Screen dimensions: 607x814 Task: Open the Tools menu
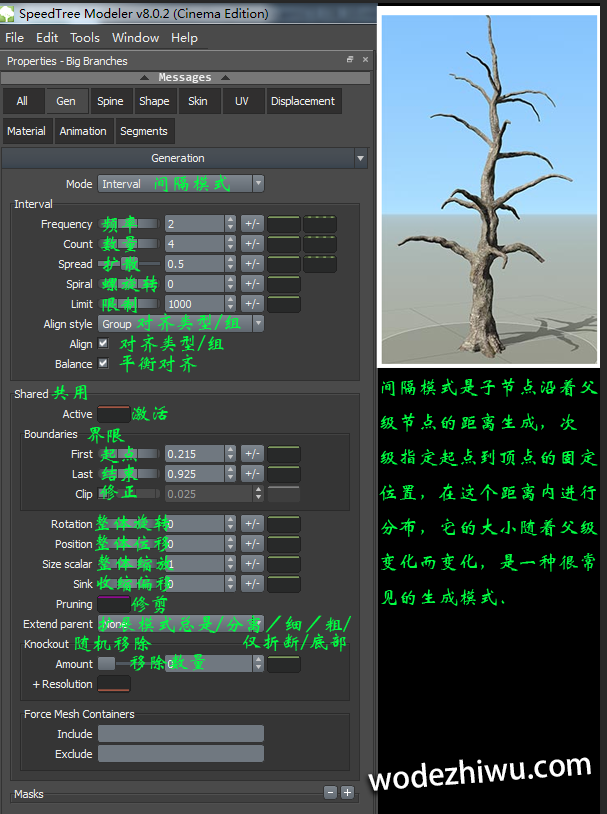click(85, 38)
